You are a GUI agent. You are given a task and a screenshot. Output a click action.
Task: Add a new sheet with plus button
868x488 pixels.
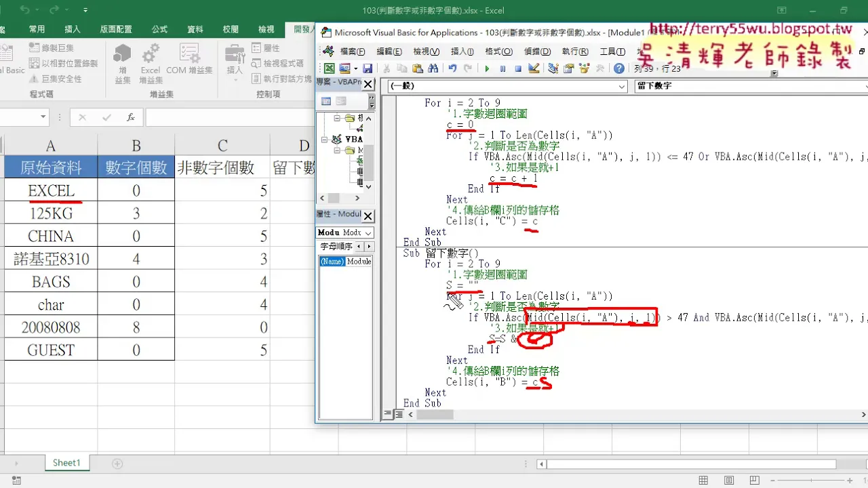pyautogui.click(x=117, y=464)
